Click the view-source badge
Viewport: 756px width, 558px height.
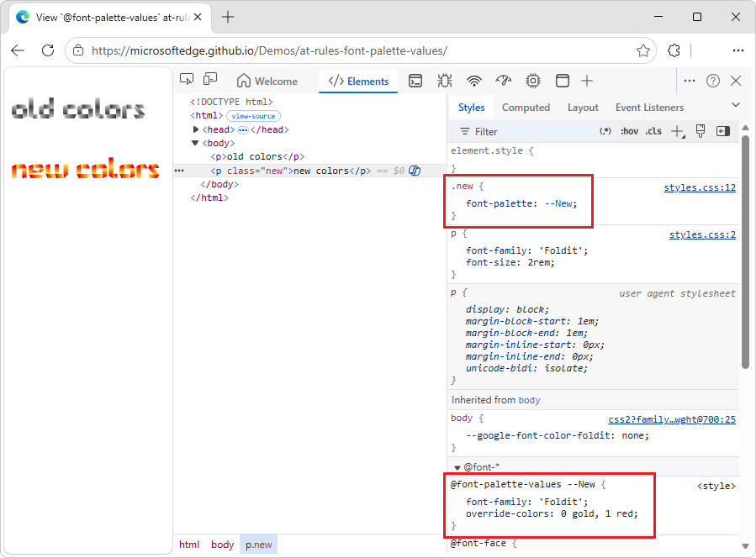[253, 116]
